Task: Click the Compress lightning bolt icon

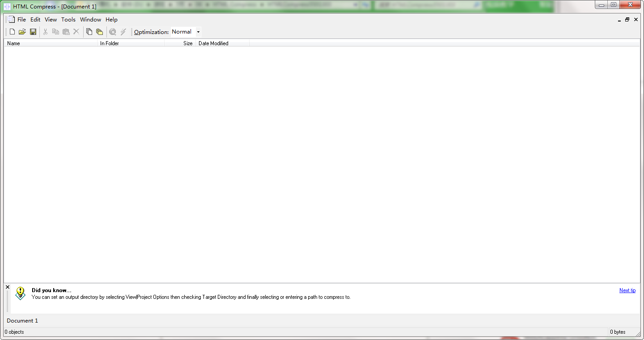Action: 123,32
